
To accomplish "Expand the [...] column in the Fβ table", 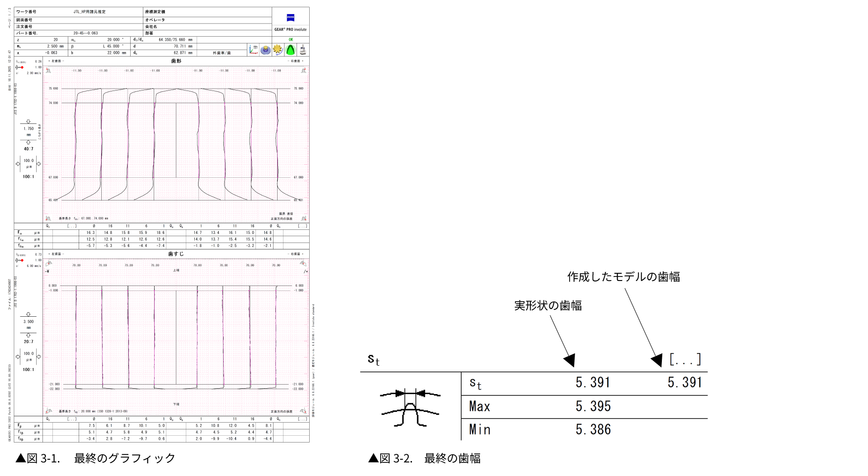I will (71, 419).
